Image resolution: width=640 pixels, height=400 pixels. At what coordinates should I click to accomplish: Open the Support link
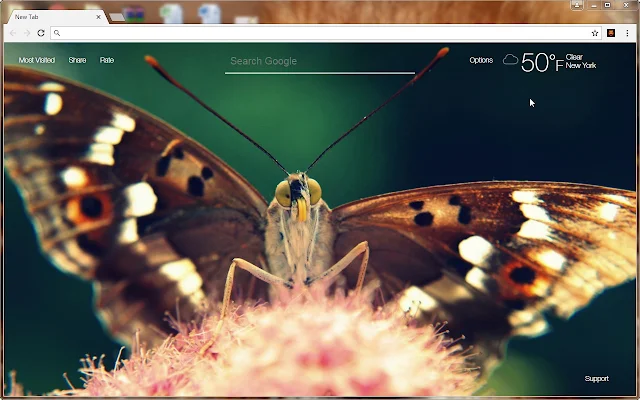coord(596,378)
